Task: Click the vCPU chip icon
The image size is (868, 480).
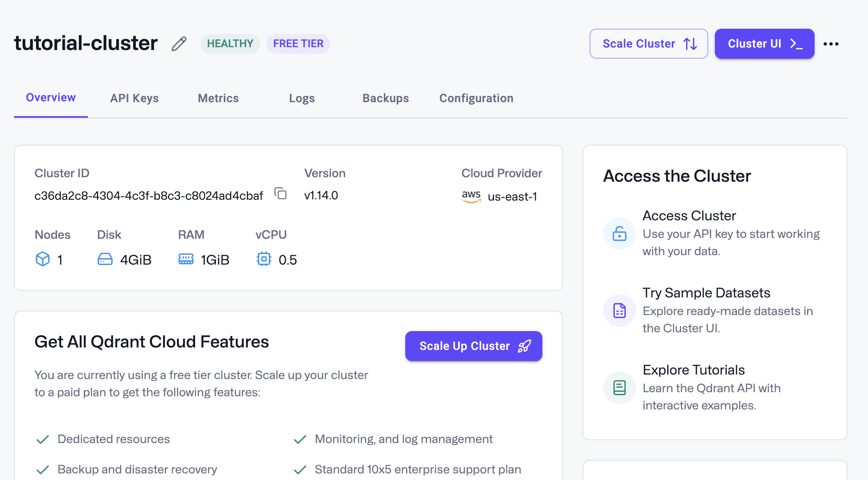Action: [x=264, y=259]
